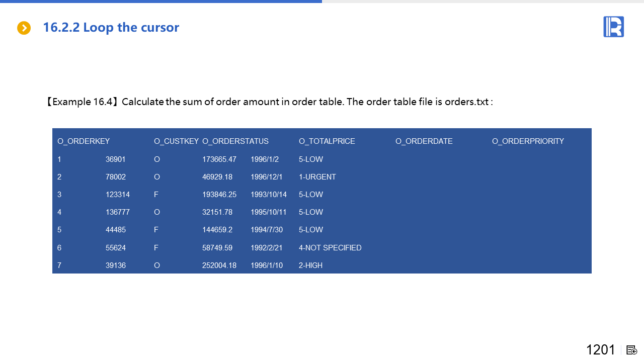Click the return-to-contents icon beside page number

[x=632, y=350]
